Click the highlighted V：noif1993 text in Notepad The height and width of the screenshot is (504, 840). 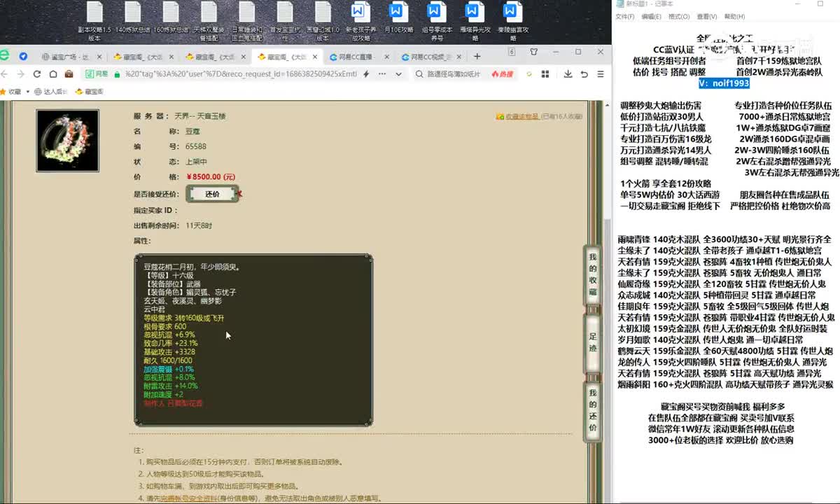pyautogui.click(x=724, y=83)
